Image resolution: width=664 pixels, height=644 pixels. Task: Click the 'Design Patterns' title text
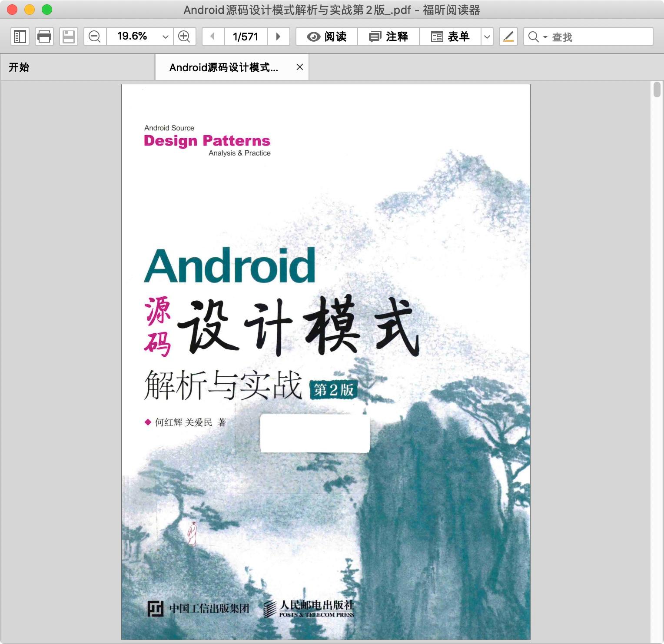point(207,141)
